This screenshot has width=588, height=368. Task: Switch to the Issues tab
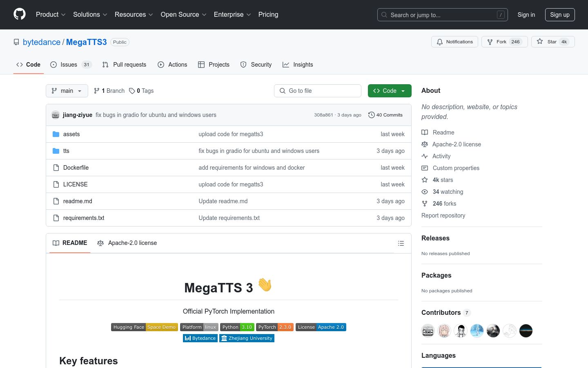coord(71,65)
